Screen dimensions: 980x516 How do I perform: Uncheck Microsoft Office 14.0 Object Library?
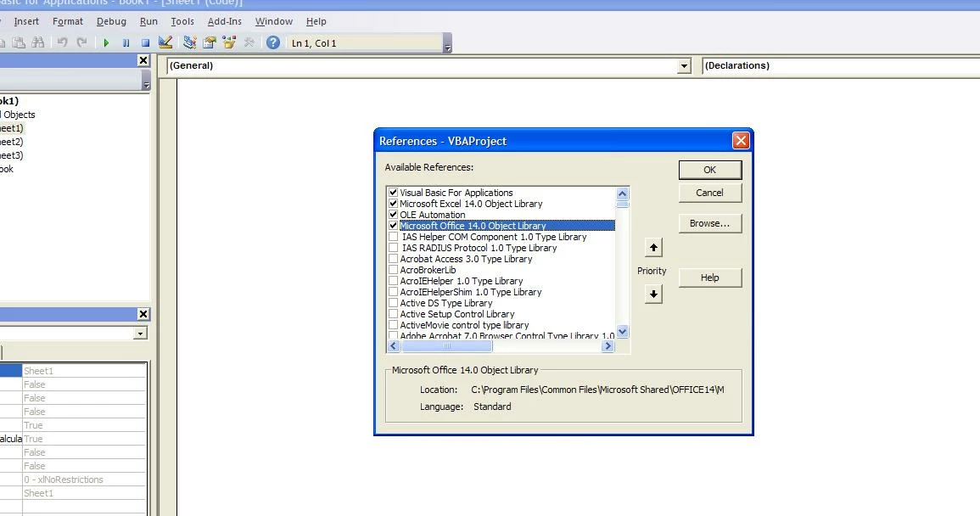pos(393,225)
